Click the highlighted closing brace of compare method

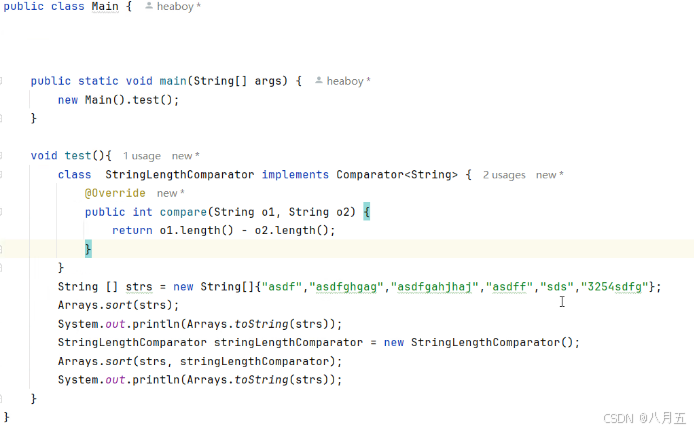pos(88,249)
